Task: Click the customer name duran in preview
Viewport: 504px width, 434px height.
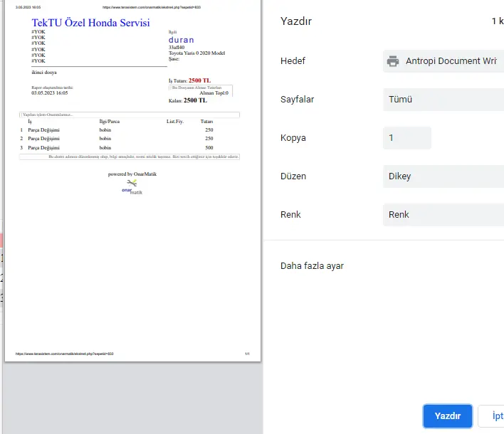Action: 181,41
